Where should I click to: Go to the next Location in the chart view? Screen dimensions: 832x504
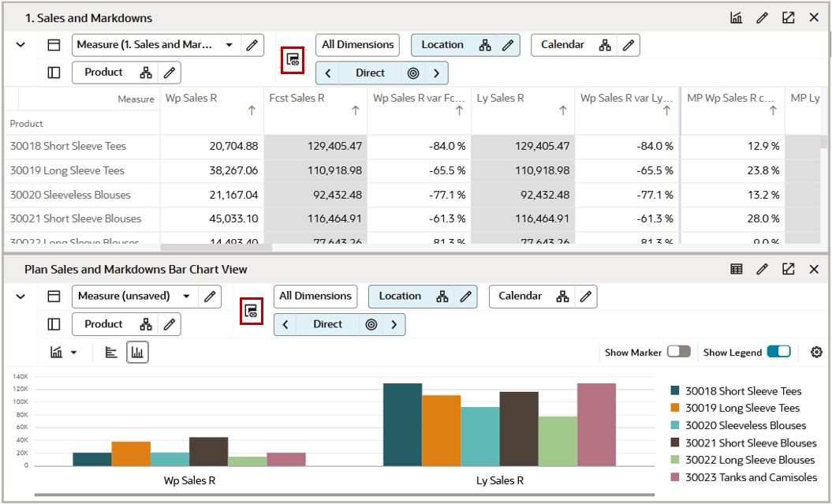[394, 325]
